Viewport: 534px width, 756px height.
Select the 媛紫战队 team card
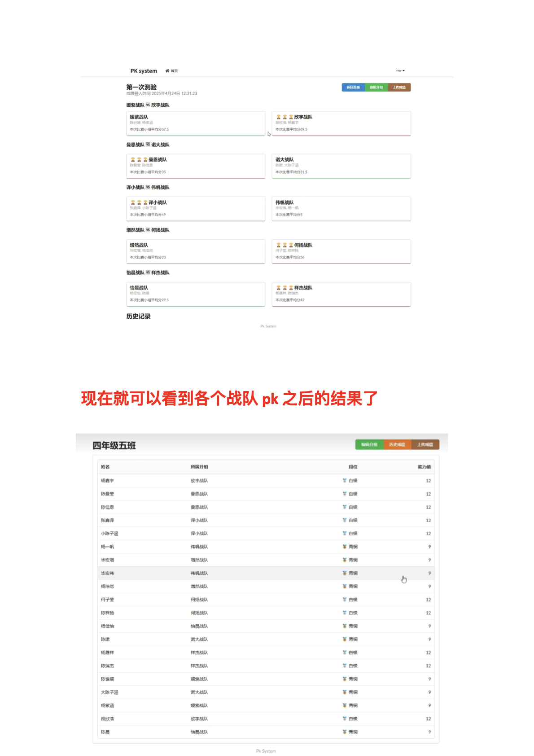196,123
